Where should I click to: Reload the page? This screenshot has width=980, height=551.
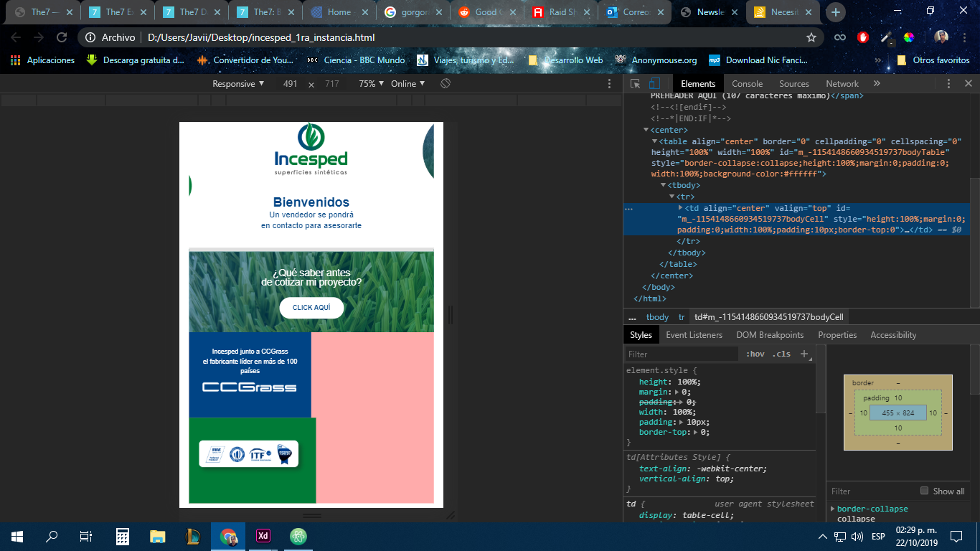coord(62,37)
